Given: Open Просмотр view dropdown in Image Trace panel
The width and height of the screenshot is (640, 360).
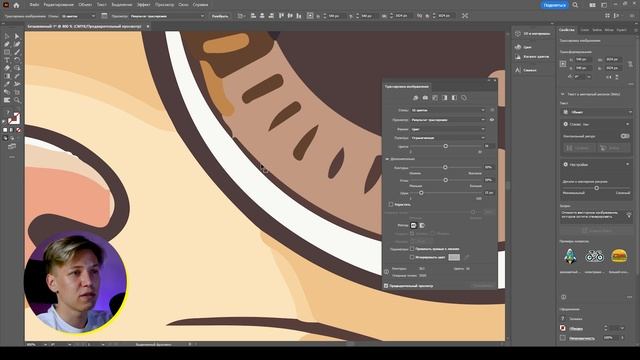Looking at the screenshot, I should coord(447,120).
